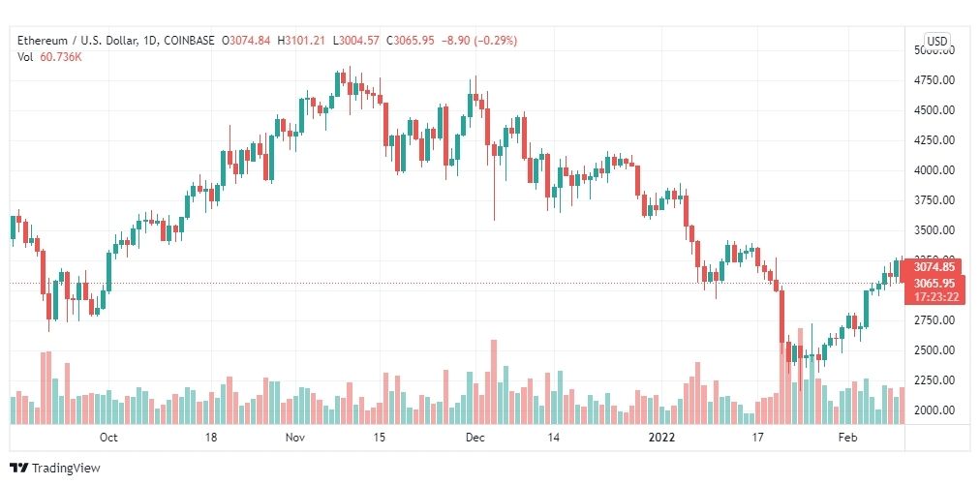Viewport: 980px width, 485px height.
Task: Open the TradingView brand link
Action: 55,469
